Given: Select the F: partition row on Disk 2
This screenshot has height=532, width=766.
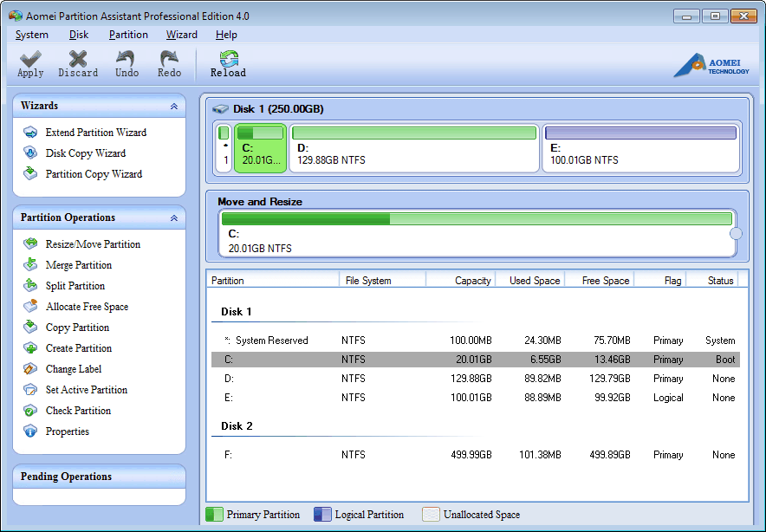Looking at the screenshot, I should (x=475, y=455).
